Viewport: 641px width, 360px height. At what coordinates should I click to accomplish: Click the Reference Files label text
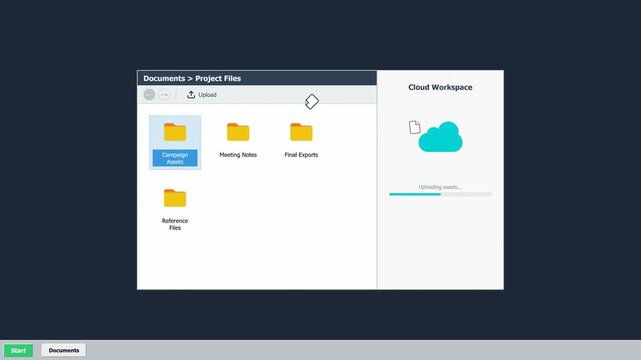[175, 224]
